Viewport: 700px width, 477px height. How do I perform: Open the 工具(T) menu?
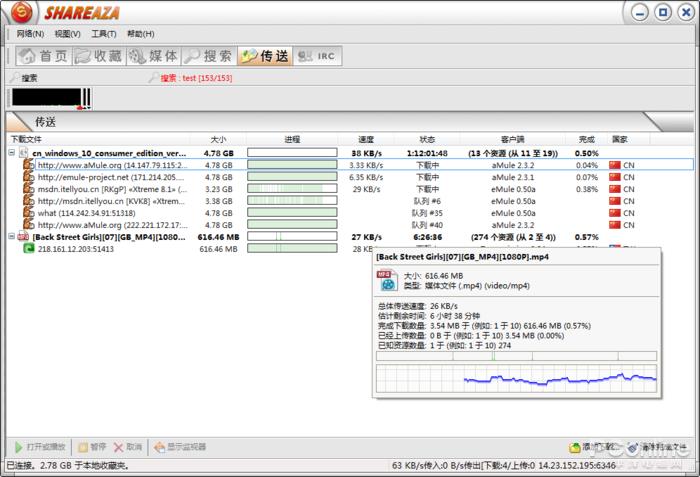pos(103,34)
